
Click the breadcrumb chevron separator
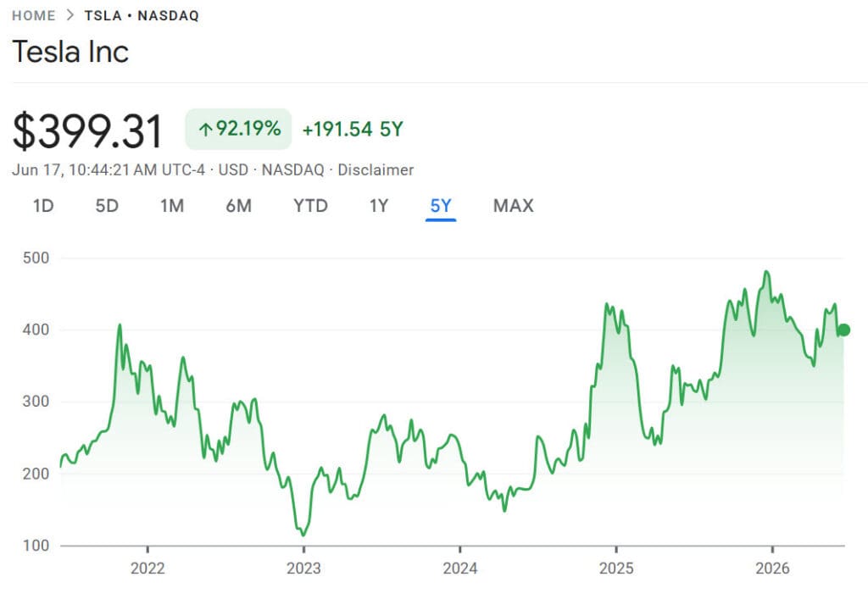(70, 15)
